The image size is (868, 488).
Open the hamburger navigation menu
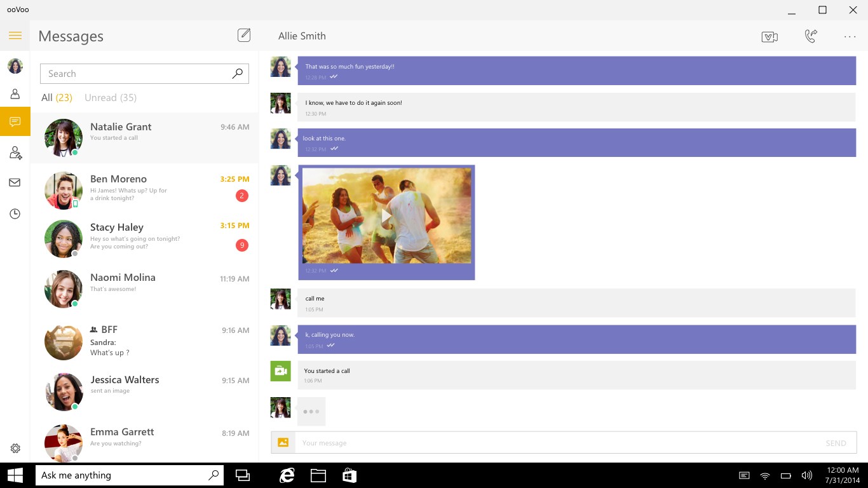coord(15,36)
